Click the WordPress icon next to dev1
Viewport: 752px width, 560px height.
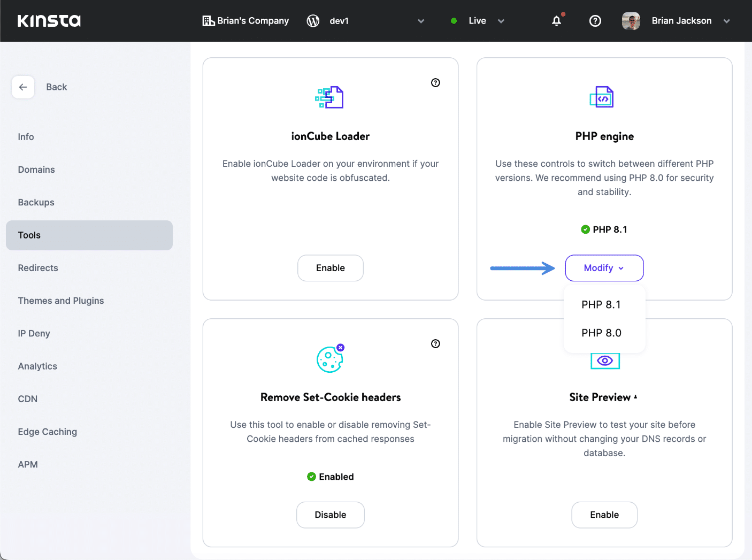[x=313, y=21]
